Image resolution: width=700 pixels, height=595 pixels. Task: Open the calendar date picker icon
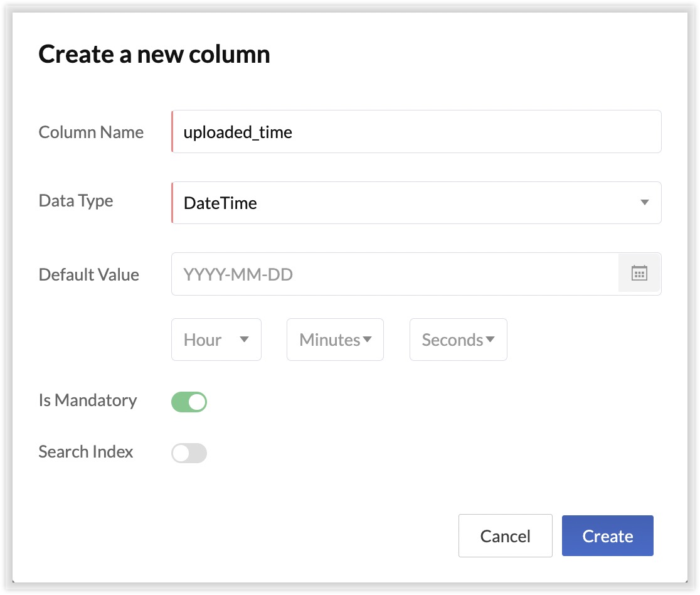639,274
